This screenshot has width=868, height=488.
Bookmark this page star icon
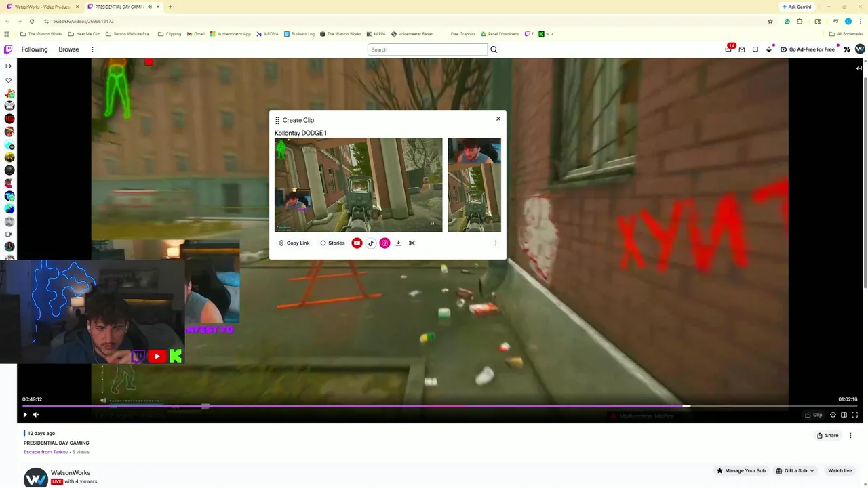tap(770, 21)
